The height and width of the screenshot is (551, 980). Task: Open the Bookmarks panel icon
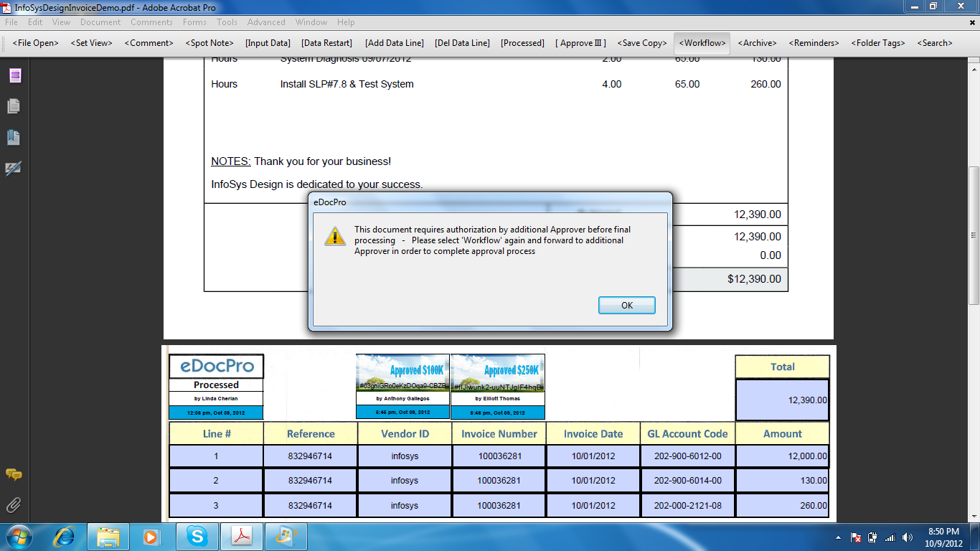pyautogui.click(x=14, y=137)
